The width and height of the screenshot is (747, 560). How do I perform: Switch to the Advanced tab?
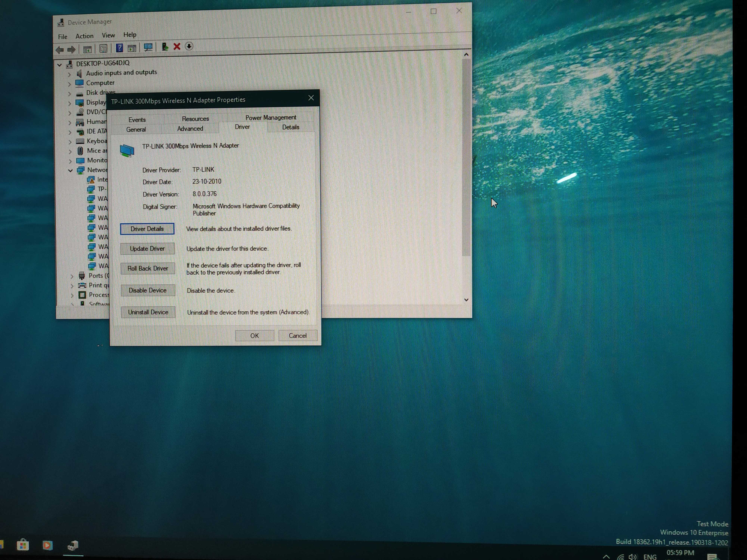pos(190,129)
